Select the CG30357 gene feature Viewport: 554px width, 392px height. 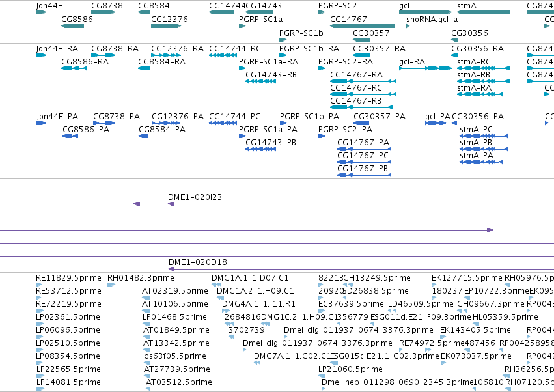pyautogui.click(x=361, y=40)
